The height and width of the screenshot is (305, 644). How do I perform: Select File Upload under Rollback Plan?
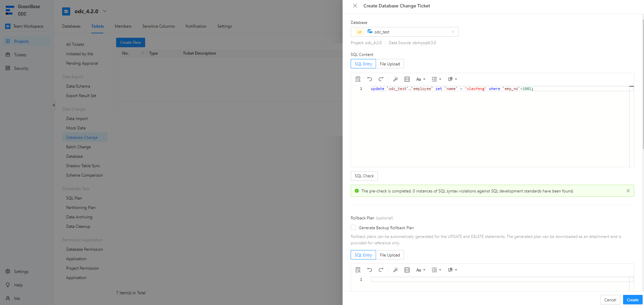390,255
